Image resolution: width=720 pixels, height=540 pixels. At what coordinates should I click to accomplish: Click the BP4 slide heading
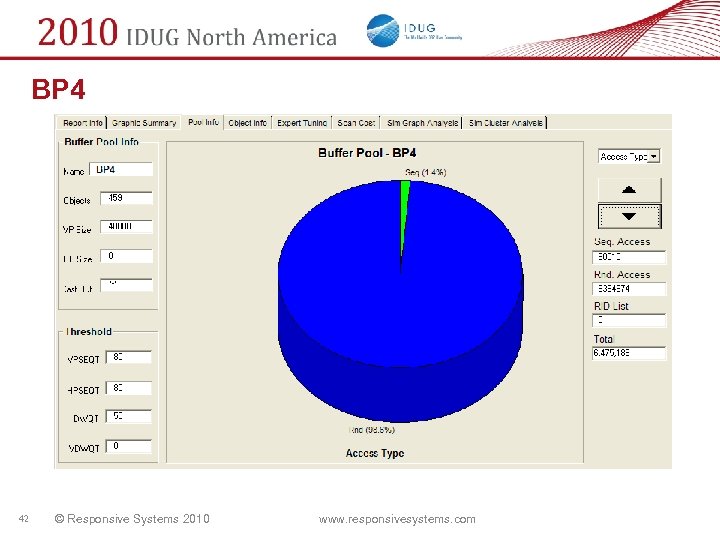click(x=59, y=89)
